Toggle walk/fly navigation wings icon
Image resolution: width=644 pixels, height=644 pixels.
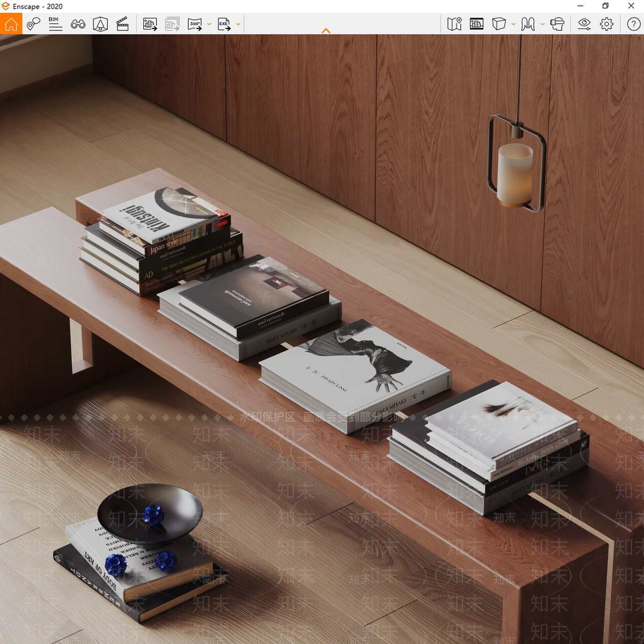pos(528,24)
